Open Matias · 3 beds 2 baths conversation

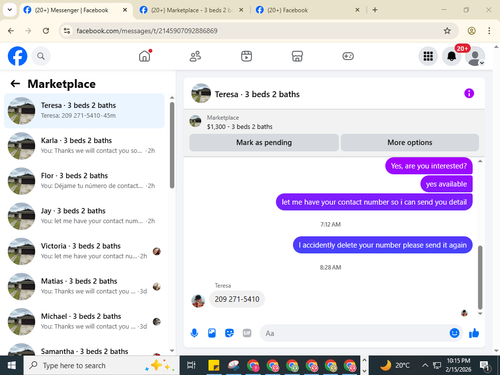click(x=84, y=286)
